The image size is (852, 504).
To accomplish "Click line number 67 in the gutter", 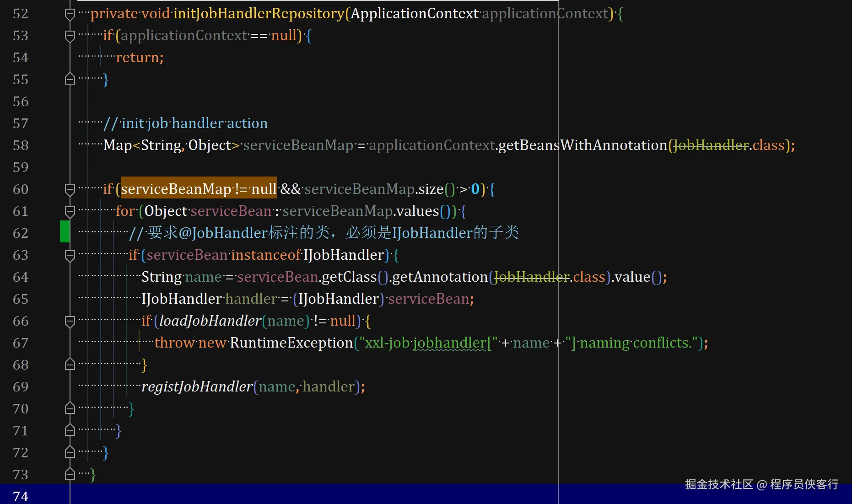I will click(21, 343).
